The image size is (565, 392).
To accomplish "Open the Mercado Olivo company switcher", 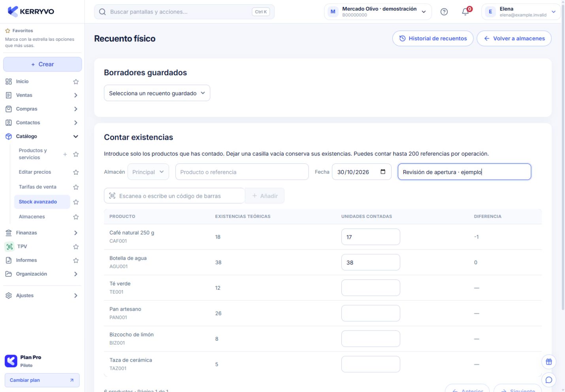I will click(378, 12).
